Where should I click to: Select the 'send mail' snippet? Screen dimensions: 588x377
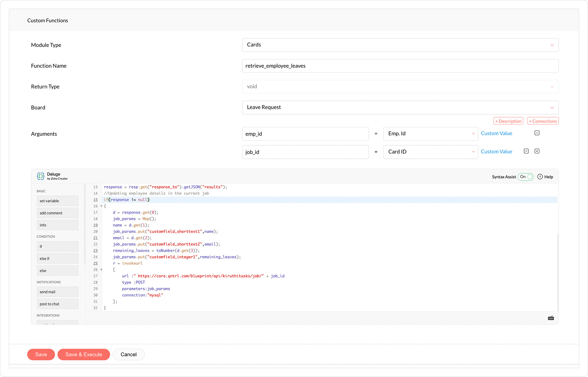[x=57, y=292]
